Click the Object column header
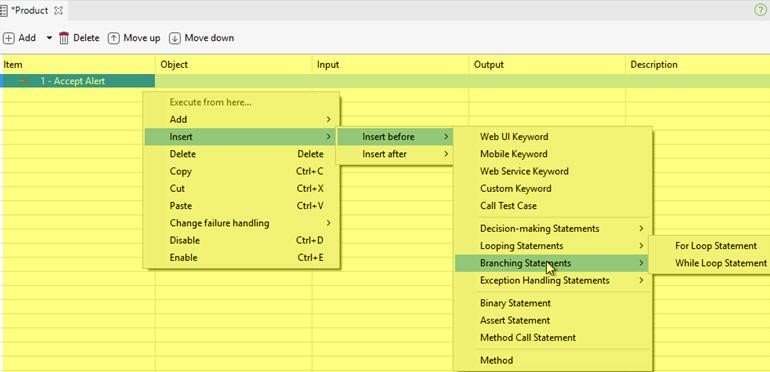This screenshot has width=770, height=372. point(234,64)
